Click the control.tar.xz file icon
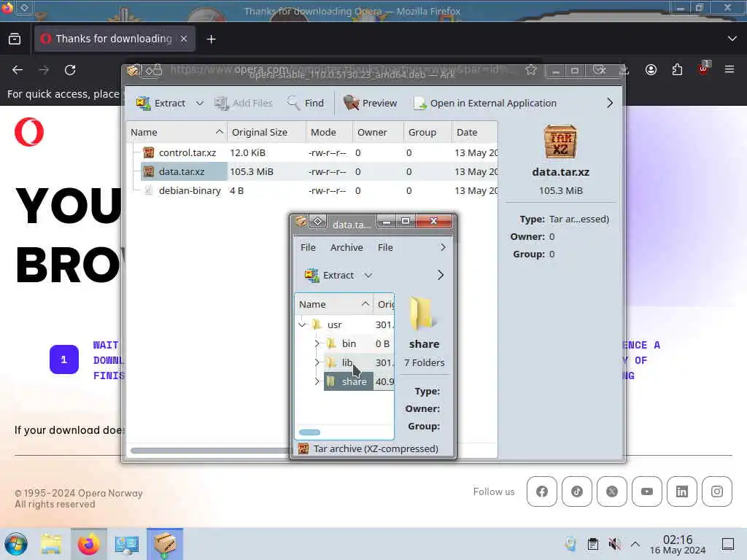This screenshot has height=560, width=747. point(149,153)
